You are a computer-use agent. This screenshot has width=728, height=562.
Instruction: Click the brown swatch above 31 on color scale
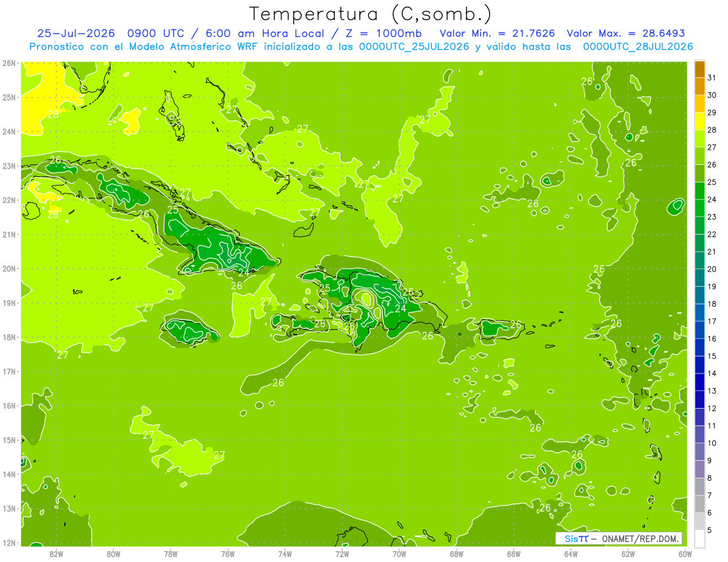pyautogui.click(x=699, y=69)
